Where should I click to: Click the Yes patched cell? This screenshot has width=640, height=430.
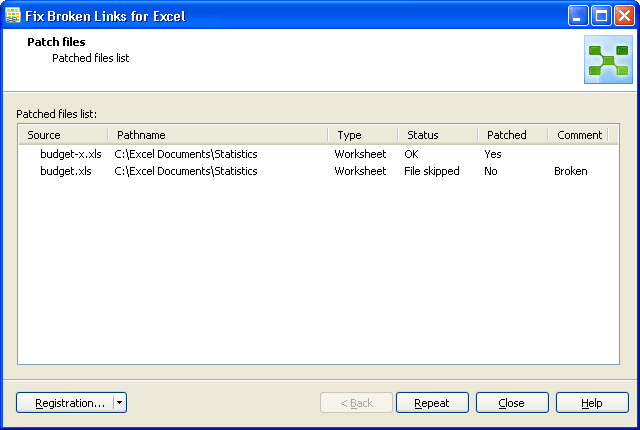(493, 154)
